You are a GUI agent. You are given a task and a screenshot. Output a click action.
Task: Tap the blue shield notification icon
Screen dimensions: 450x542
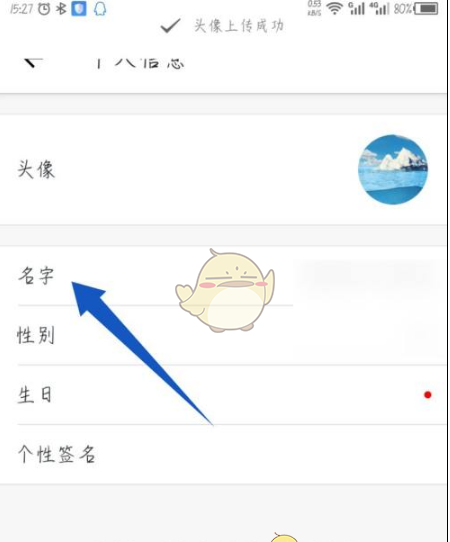click(79, 9)
